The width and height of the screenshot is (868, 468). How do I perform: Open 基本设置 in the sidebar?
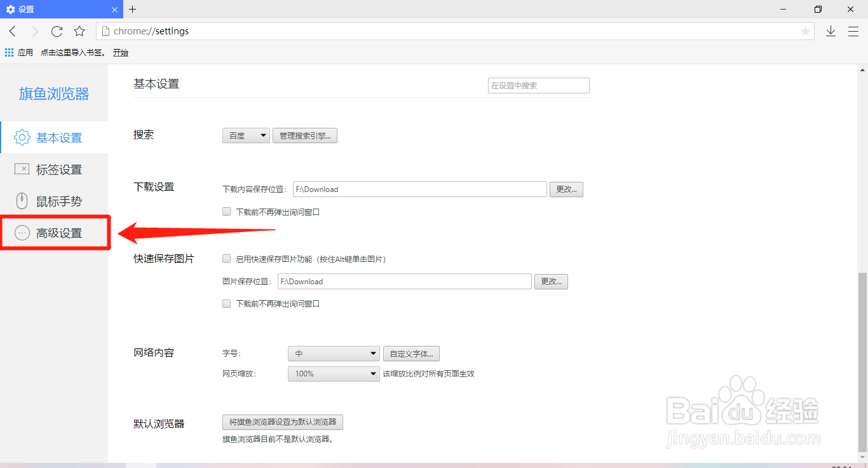pyautogui.click(x=55, y=137)
